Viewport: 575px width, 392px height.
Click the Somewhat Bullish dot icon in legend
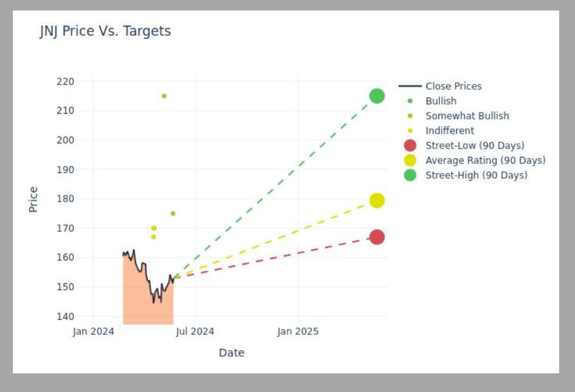[x=410, y=116]
